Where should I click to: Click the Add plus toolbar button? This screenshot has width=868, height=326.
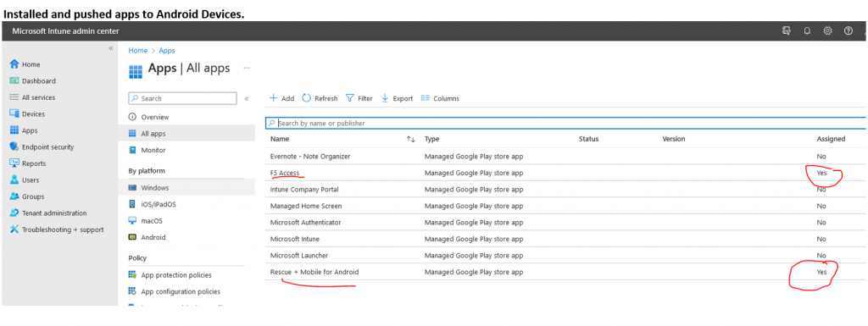click(281, 98)
